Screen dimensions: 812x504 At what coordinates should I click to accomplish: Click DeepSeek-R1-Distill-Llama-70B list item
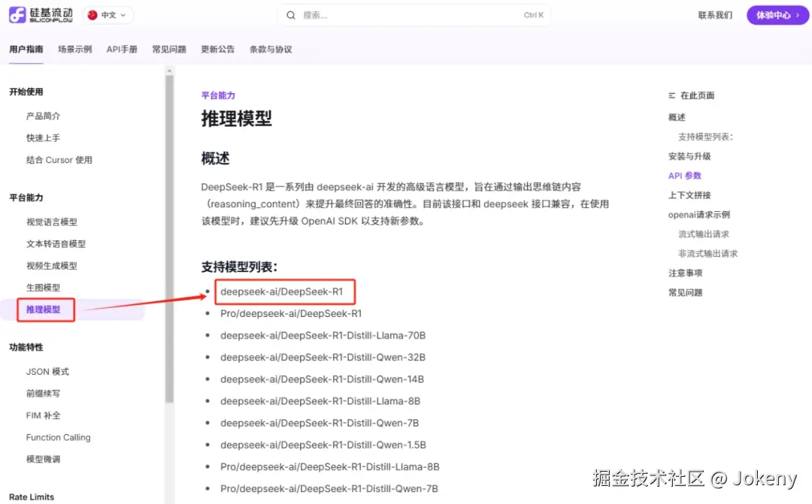point(323,335)
